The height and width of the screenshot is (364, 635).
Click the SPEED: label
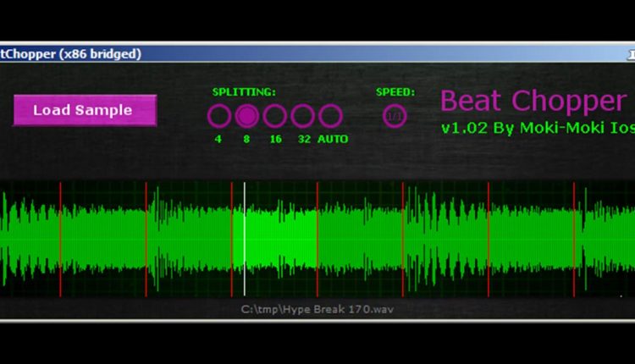395,92
